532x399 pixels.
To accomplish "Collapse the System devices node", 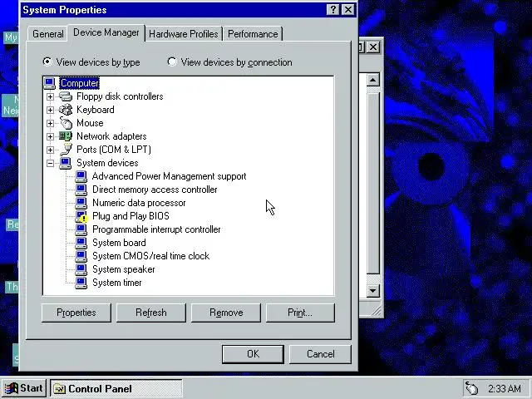I will (50, 163).
